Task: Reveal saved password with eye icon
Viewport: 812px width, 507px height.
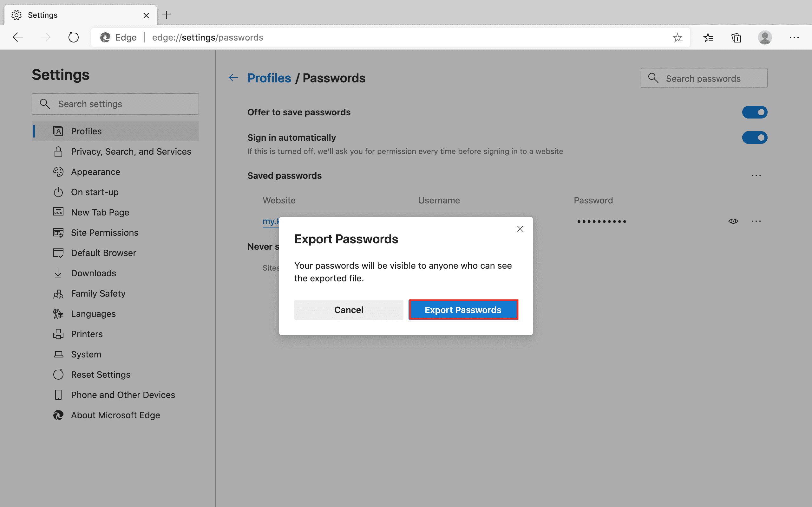Action: (733, 221)
